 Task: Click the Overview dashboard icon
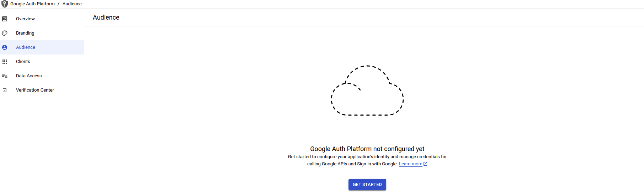5,19
